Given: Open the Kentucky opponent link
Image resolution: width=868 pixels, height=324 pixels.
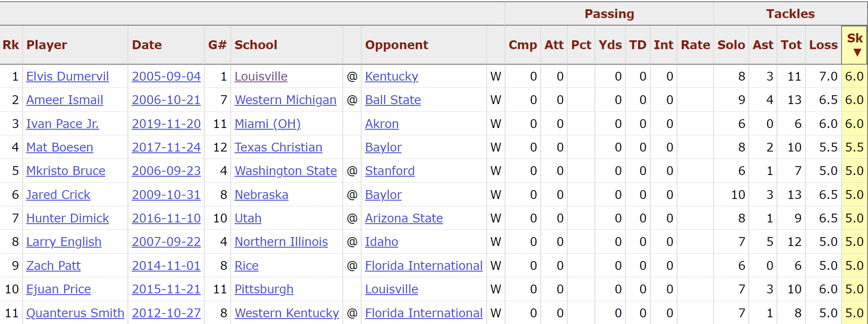Looking at the screenshot, I should pos(391,76).
